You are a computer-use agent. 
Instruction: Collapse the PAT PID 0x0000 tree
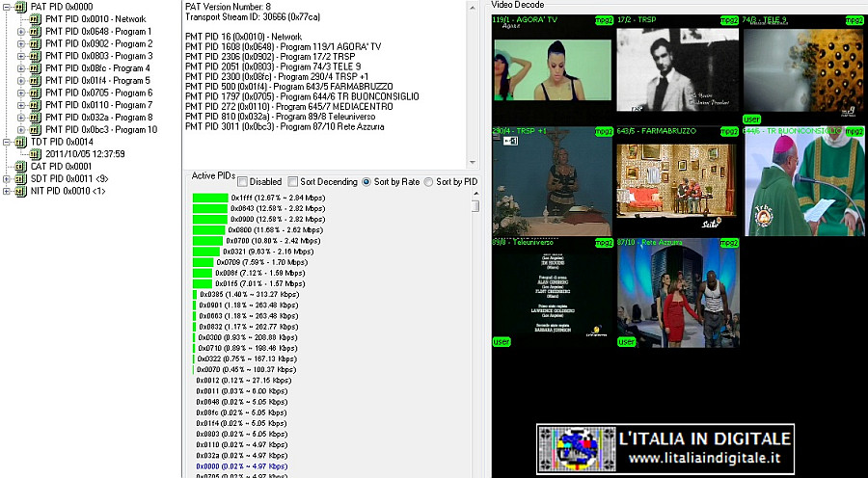coord(7,7)
